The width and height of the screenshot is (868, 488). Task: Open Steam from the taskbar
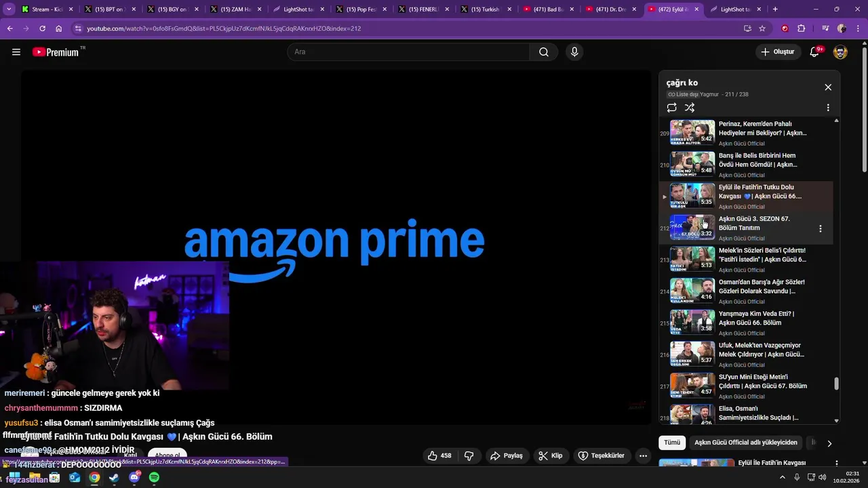(x=114, y=477)
